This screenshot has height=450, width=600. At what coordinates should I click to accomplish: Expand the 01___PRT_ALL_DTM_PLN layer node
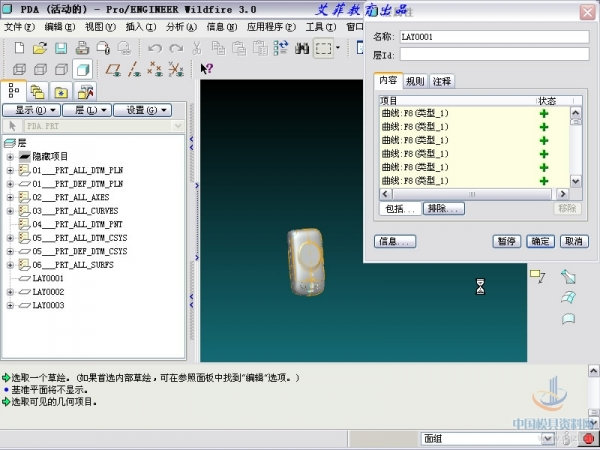coord(10,171)
